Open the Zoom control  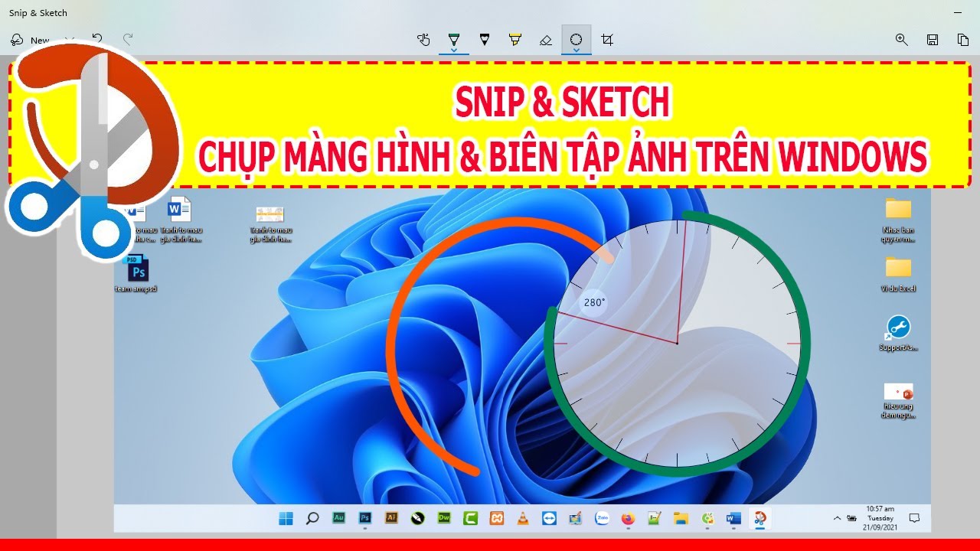pos(902,39)
